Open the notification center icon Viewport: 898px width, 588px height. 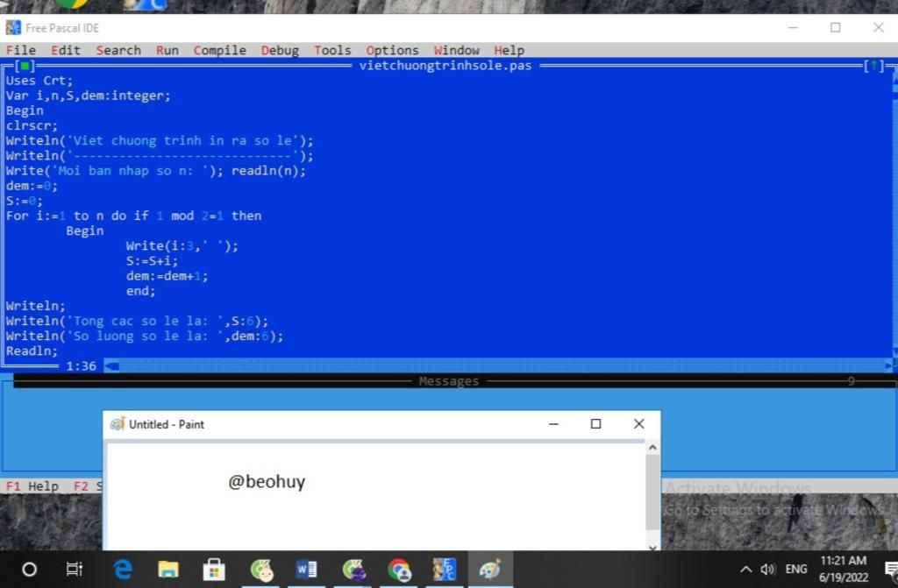(891, 569)
